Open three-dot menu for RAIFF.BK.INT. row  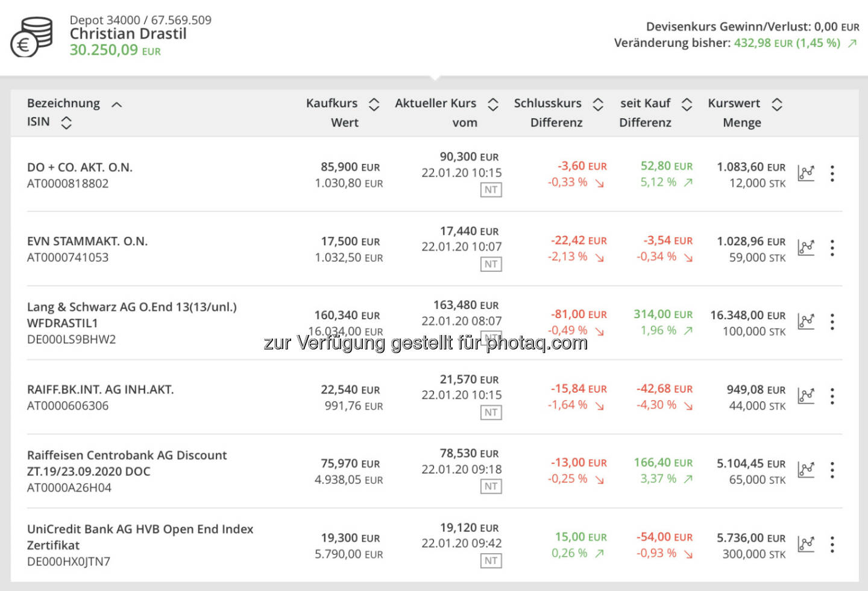point(832,396)
